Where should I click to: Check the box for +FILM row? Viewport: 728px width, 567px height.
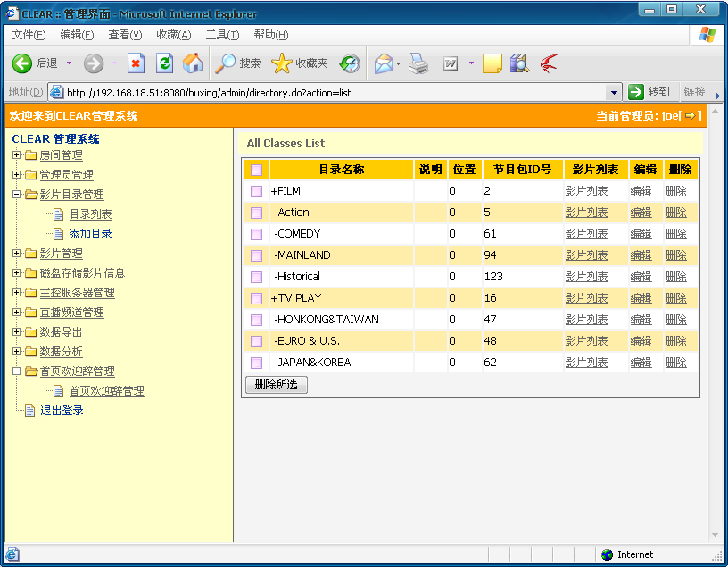(256, 191)
